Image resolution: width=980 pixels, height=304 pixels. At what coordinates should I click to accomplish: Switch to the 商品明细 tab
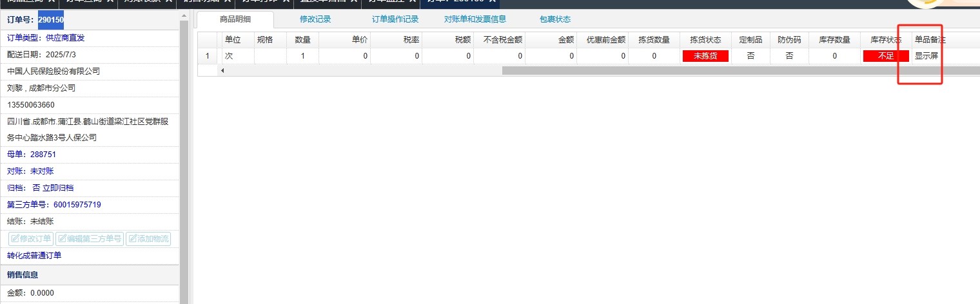pyautogui.click(x=235, y=19)
